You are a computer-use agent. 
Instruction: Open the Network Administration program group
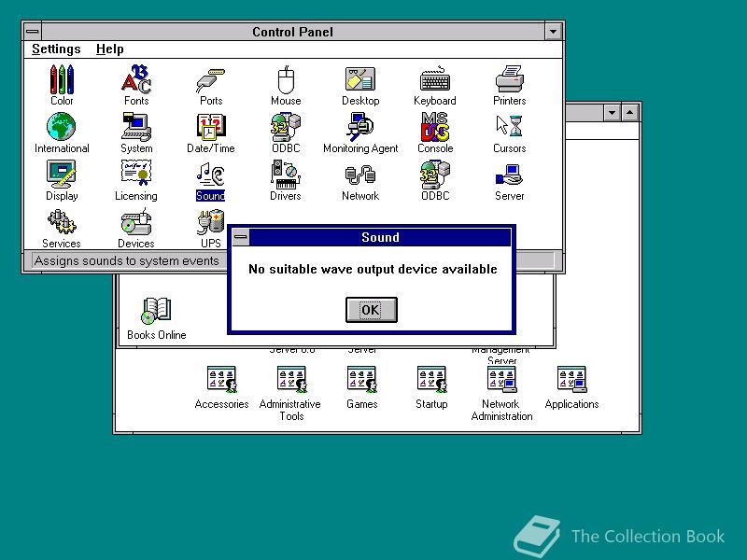501,393
